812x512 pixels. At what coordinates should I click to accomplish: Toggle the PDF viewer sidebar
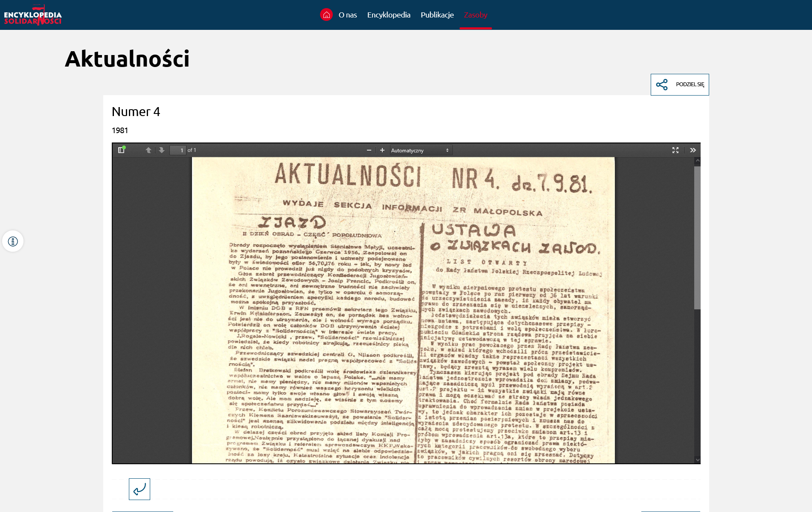[121, 150]
